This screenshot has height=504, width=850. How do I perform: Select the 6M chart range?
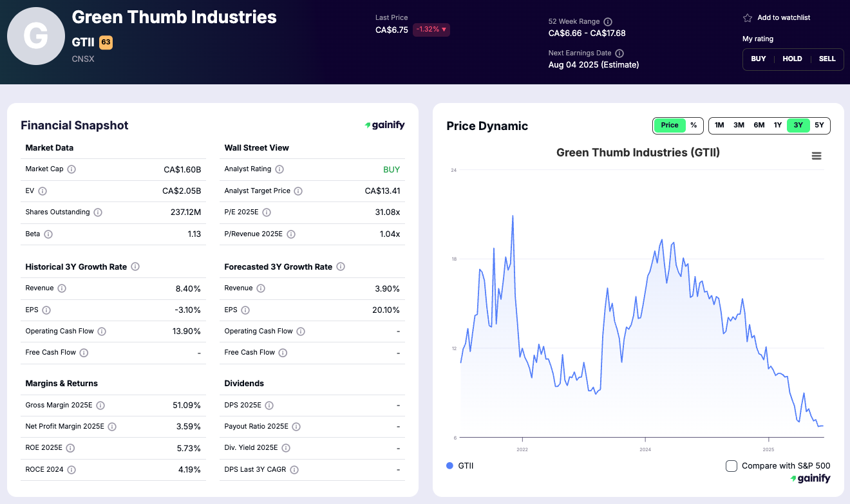759,126
